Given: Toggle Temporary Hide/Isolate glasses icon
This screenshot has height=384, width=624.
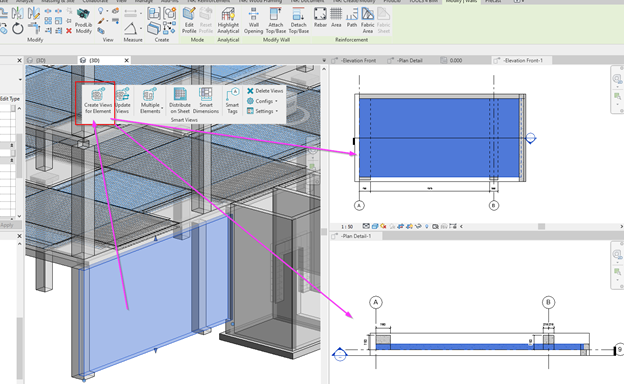Looking at the screenshot, I should (418, 226).
